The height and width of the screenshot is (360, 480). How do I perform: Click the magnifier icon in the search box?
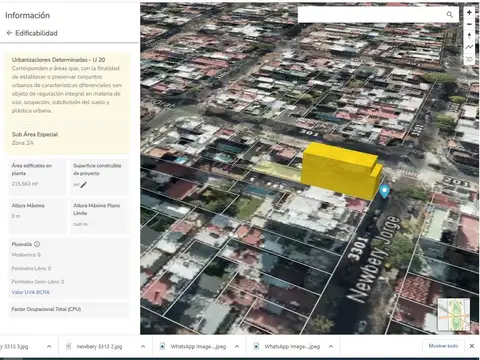[x=450, y=15]
